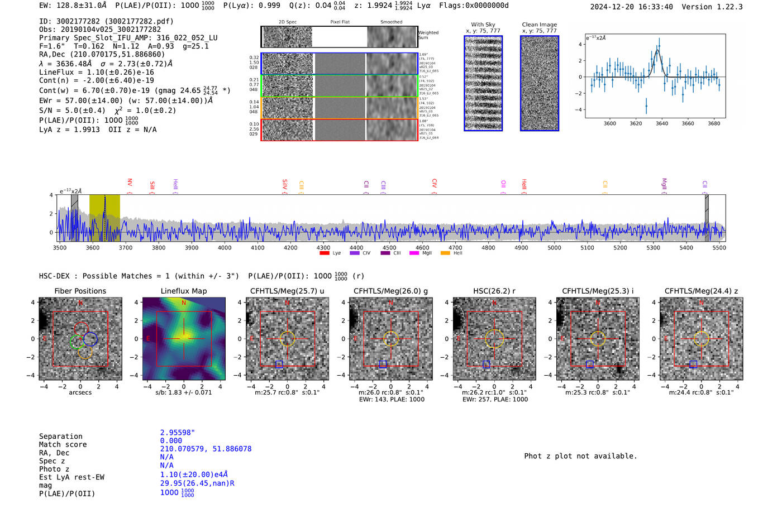The height and width of the screenshot is (532, 782).
Task: Click the Separation value '2.95598"'
Action: [178, 433]
